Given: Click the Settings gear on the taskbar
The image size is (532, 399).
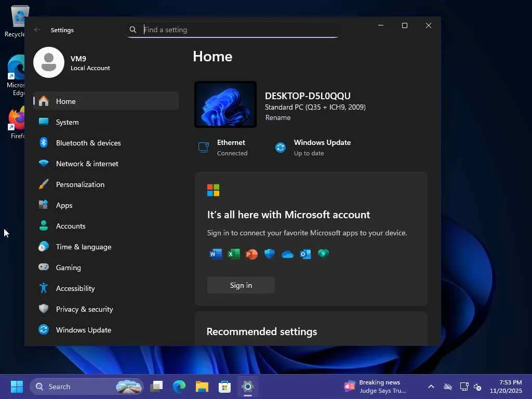Looking at the screenshot, I should pyautogui.click(x=248, y=387).
